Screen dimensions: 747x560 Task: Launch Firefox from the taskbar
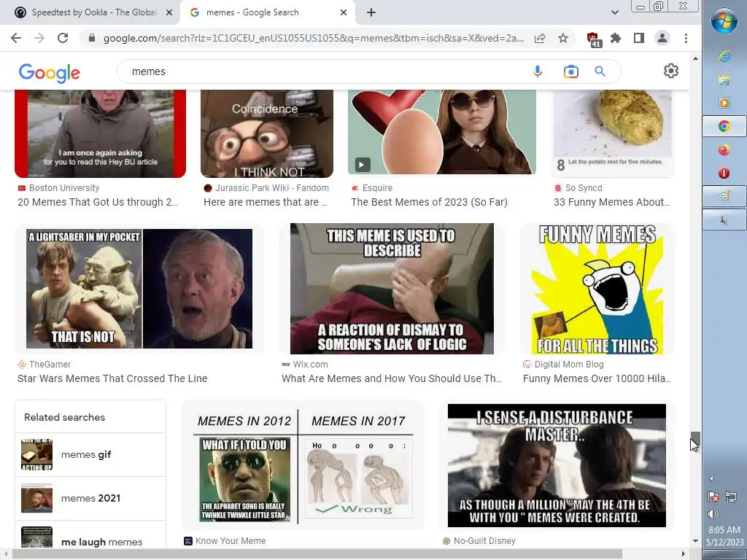(x=724, y=150)
